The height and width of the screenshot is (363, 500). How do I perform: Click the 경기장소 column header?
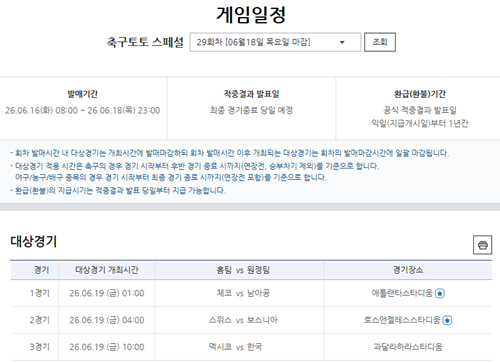tap(408, 270)
